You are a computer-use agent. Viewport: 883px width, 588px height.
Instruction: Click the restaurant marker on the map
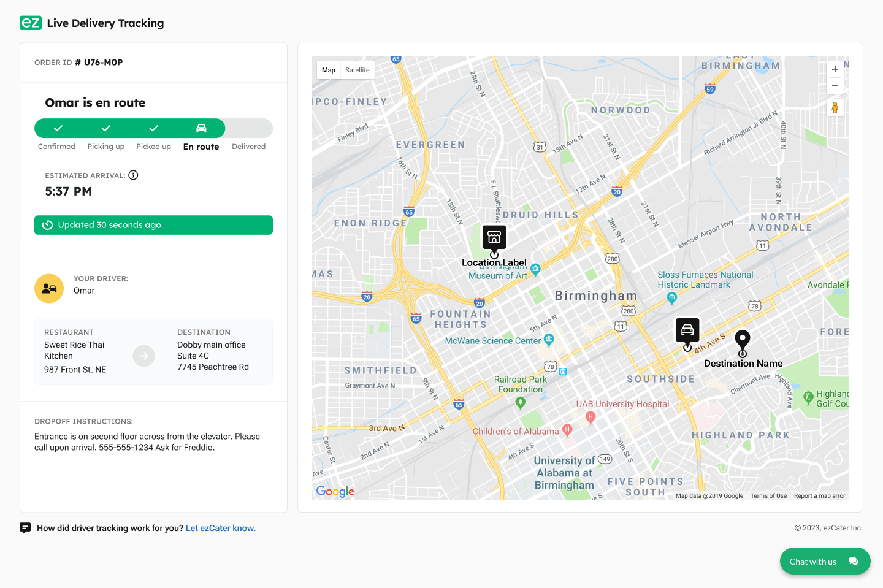pos(494,237)
